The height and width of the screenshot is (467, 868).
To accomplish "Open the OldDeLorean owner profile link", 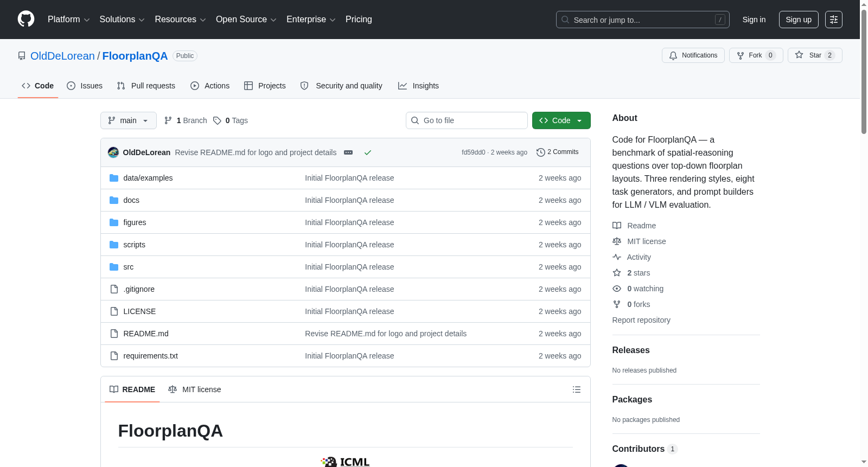I will pos(62,56).
